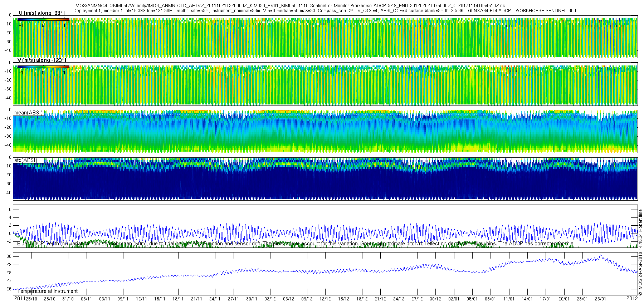
Task: Click the '12/12' date tick label
Action: point(325,299)
